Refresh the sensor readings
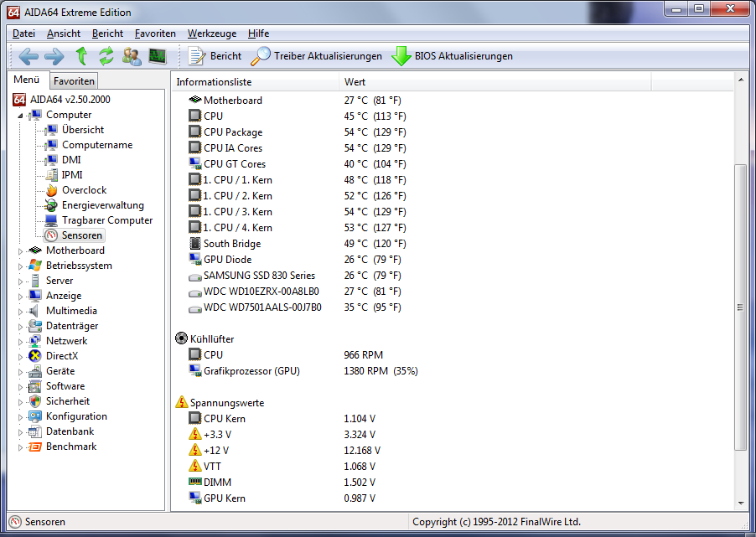756x537 pixels. click(x=106, y=56)
